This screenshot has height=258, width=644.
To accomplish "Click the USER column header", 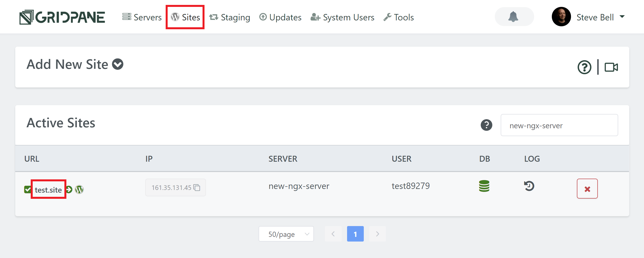I will [401, 159].
